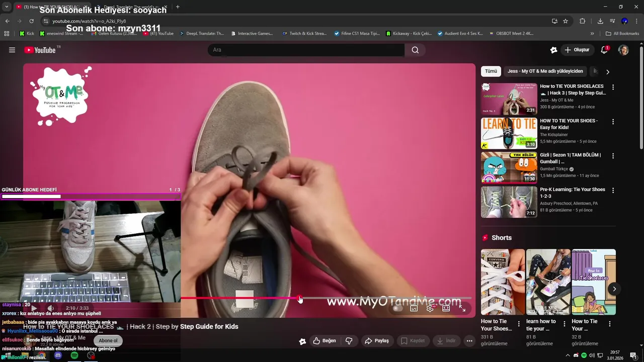Viewport: 644px width, 362px height.
Task: Open options for the 32 B görüntüleme short
Action: (x=609, y=324)
